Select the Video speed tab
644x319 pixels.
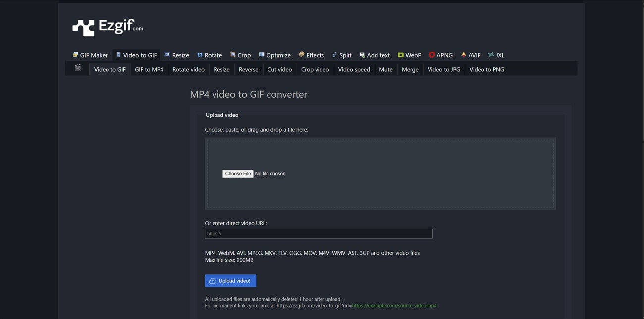pyautogui.click(x=354, y=69)
